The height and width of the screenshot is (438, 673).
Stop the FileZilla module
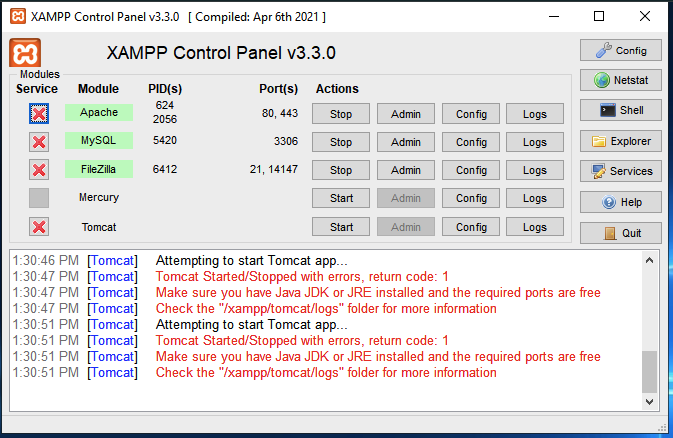(x=341, y=170)
